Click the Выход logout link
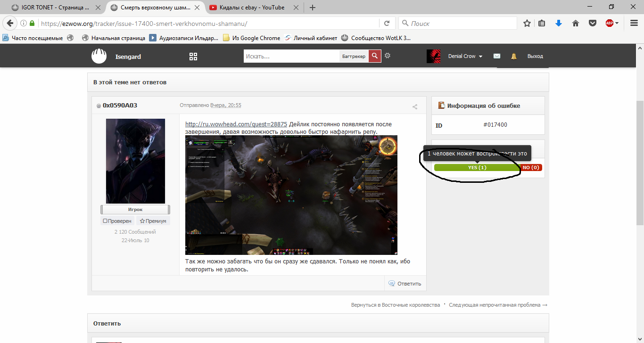 tap(535, 56)
